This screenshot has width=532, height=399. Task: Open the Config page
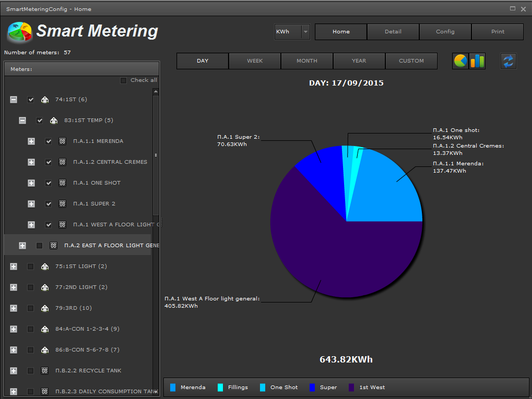(x=445, y=32)
